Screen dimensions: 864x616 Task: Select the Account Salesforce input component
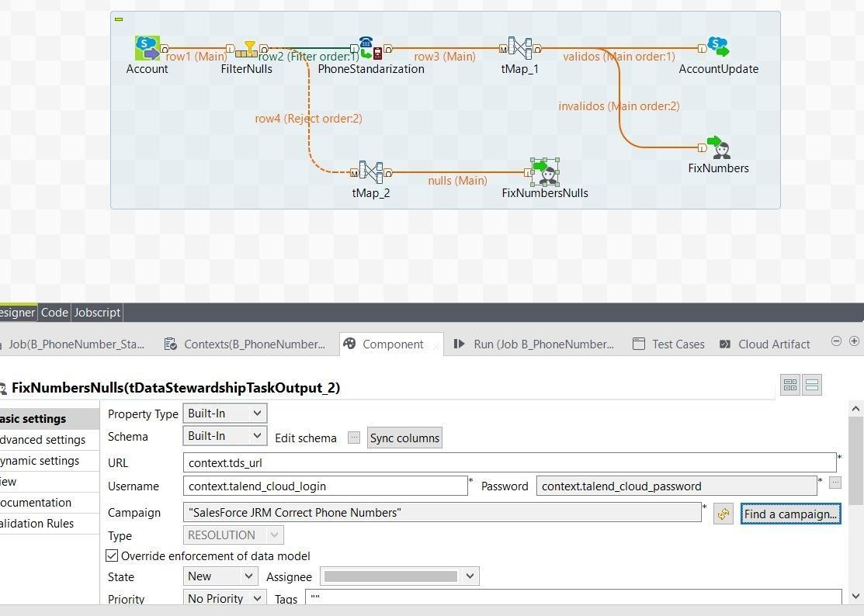point(147,47)
